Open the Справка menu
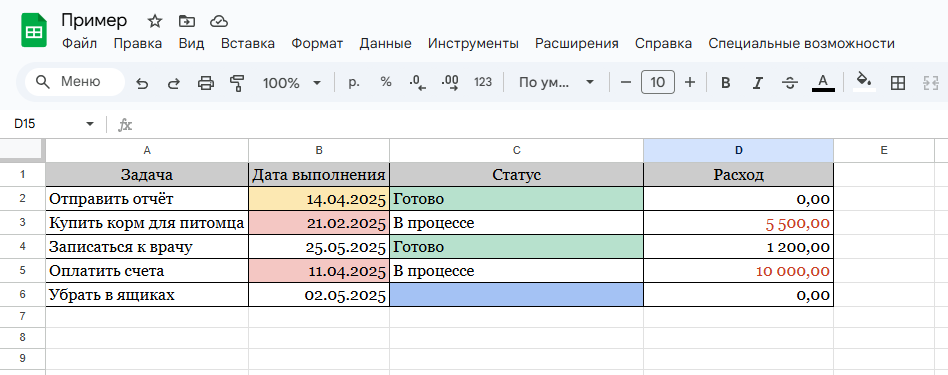Viewport: 948px width, 375px height. pyautogui.click(x=663, y=44)
